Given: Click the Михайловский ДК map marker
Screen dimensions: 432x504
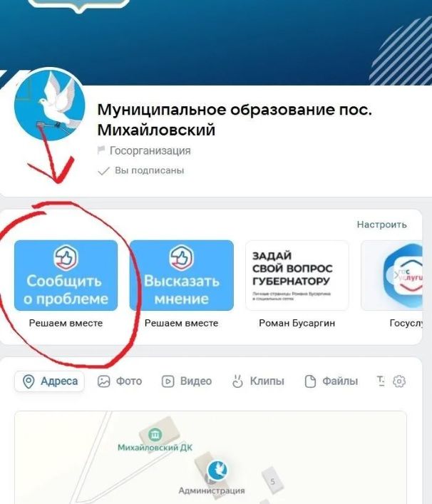Looking at the screenshot, I should click(155, 435).
